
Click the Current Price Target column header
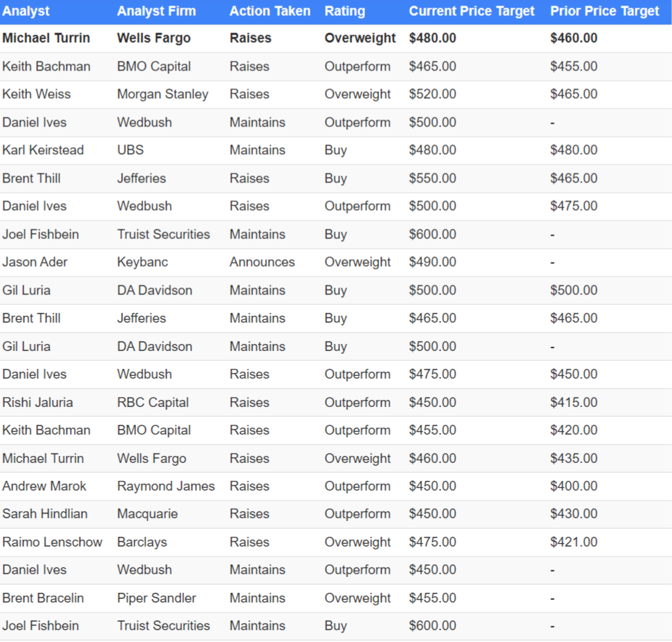472,11
